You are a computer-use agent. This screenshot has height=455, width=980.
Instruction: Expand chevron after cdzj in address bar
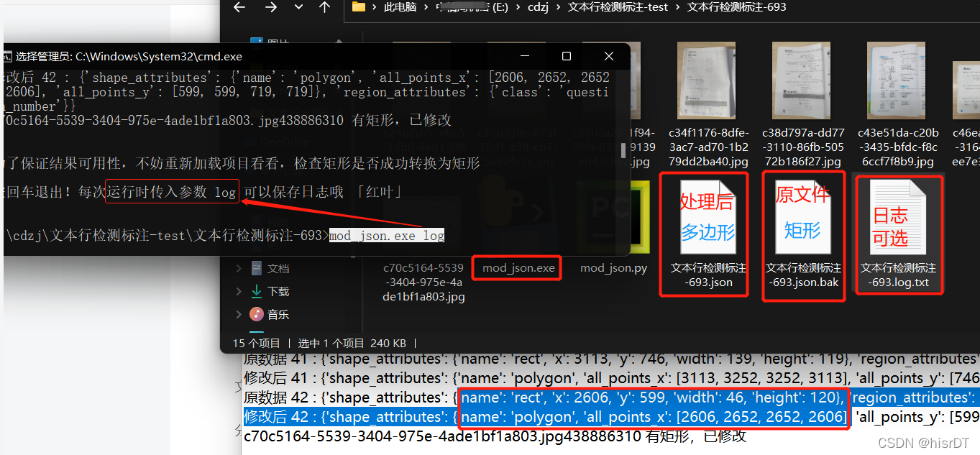pos(557,7)
